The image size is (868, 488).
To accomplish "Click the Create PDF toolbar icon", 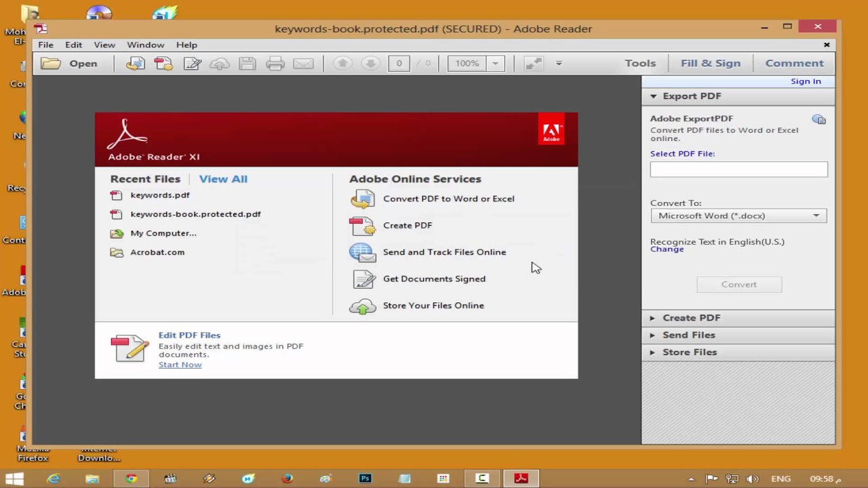I will (163, 64).
